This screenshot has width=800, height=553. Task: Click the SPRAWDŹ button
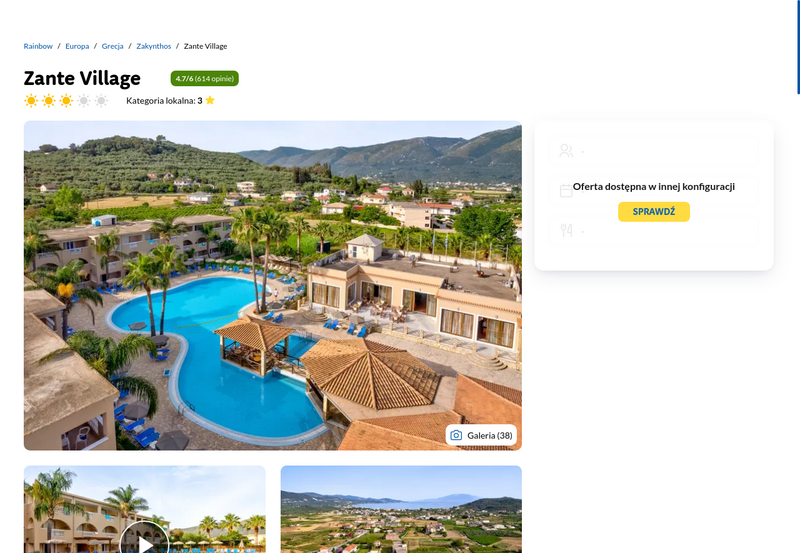tap(654, 212)
